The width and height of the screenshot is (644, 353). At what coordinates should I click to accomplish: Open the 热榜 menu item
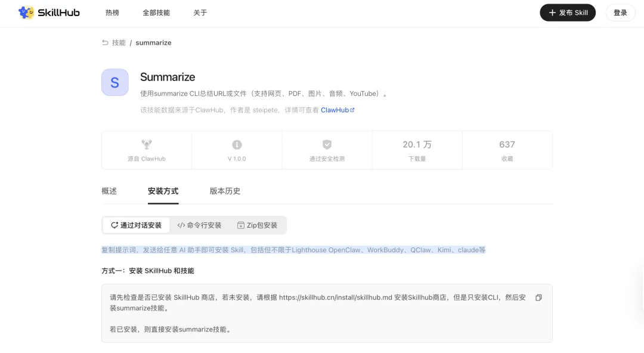click(112, 13)
